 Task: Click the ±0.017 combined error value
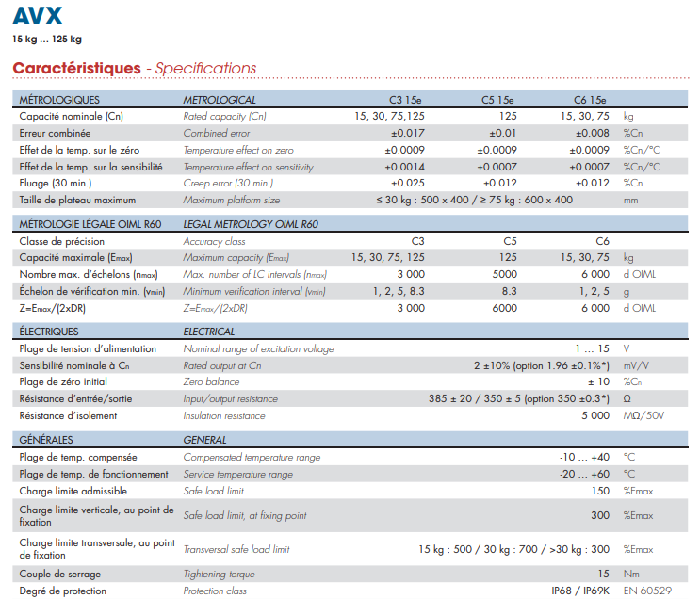pyautogui.click(x=407, y=133)
